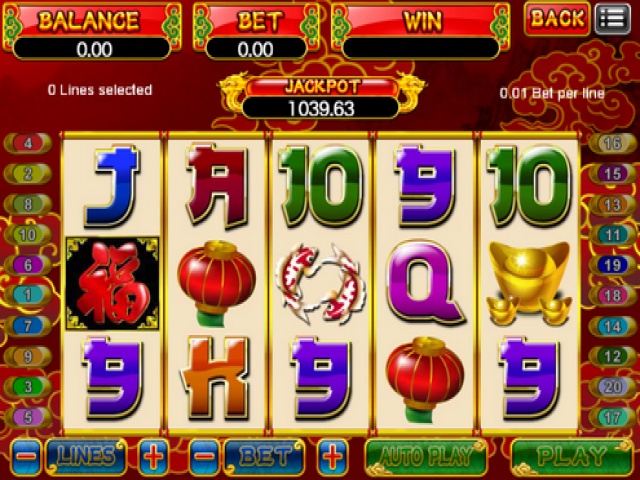Enable AUTO PLAY
This screenshot has height=480, width=640.
(x=426, y=457)
